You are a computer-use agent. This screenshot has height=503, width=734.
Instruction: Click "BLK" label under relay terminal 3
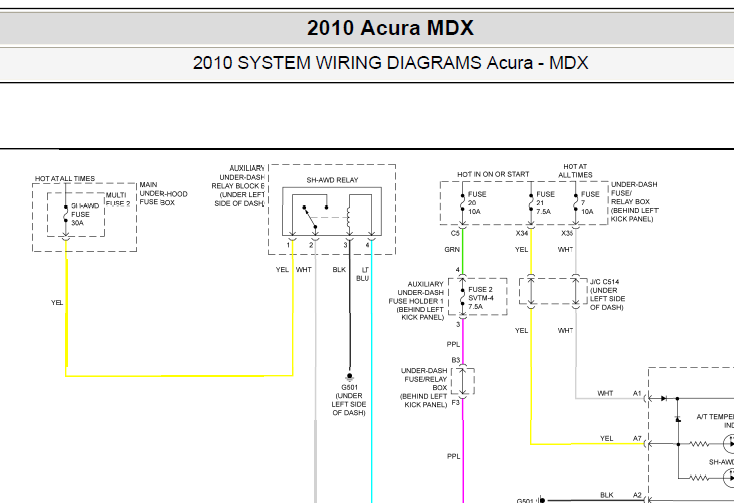click(339, 270)
